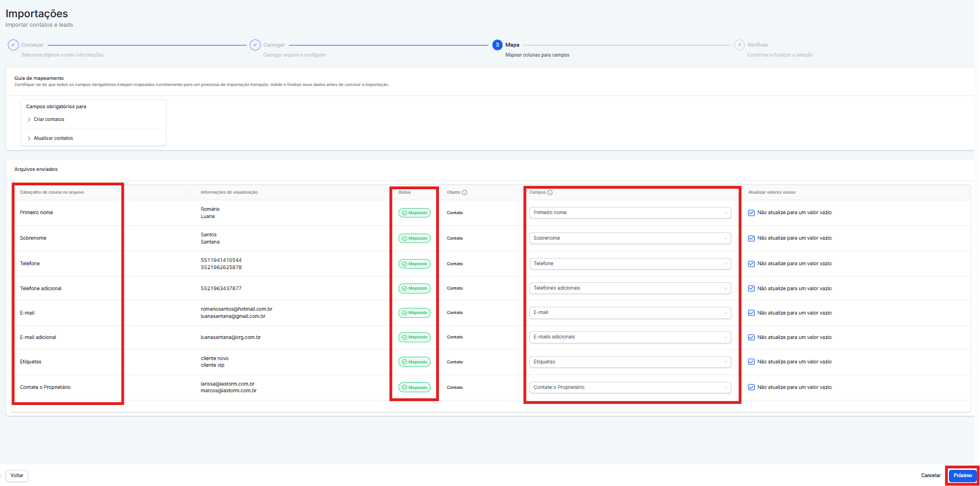This screenshot has height=486, width=980.
Task: Click the Mapeado status badge for Primeiro nome
Action: click(x=415, y=213)
